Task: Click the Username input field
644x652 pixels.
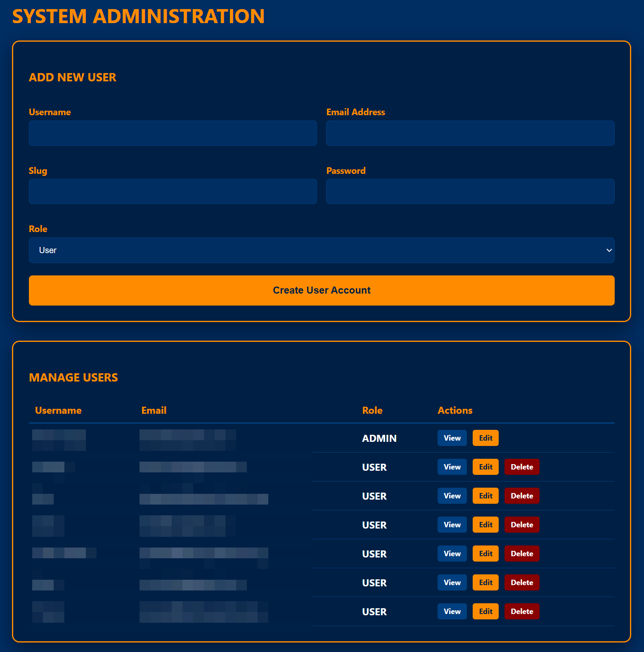Action: coord(173,133)
